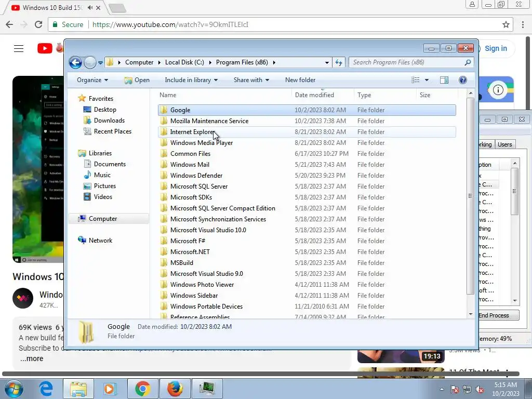This screenshot has height=399, width=532.
Task: Select Libraries in navigation pane
Action: 100,153
